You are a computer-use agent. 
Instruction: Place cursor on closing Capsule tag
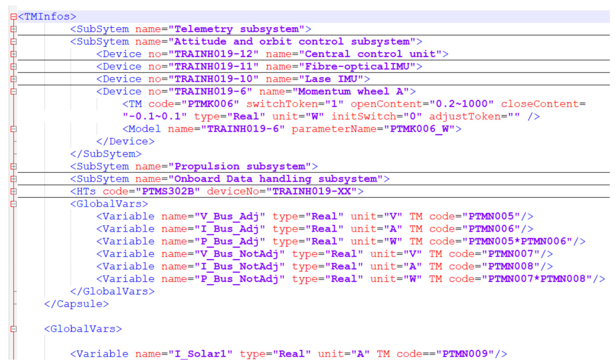coord(76,304)
